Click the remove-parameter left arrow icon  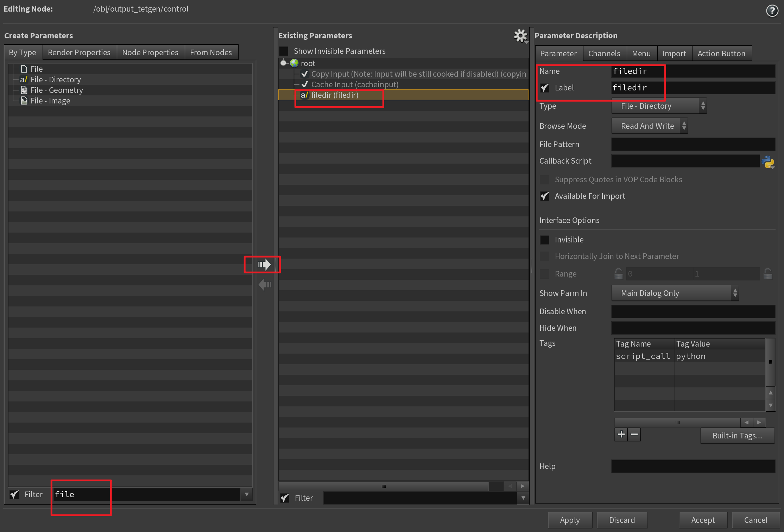(x=265, y=284)
